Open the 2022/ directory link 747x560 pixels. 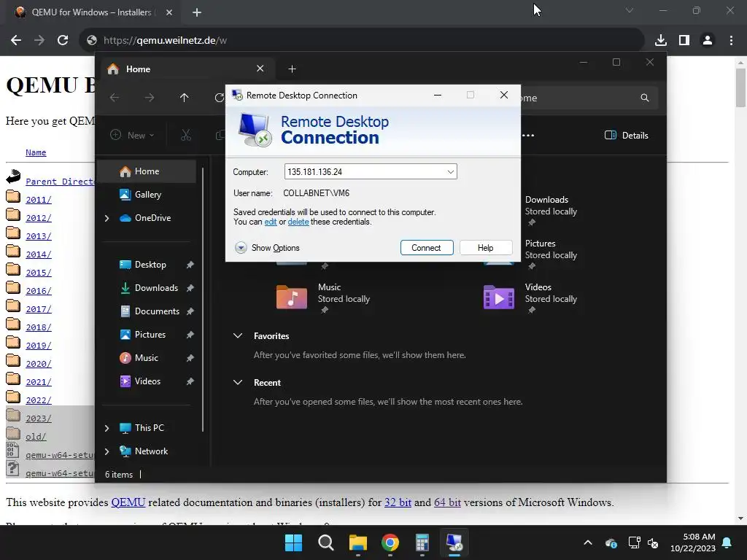coord(39,400)
